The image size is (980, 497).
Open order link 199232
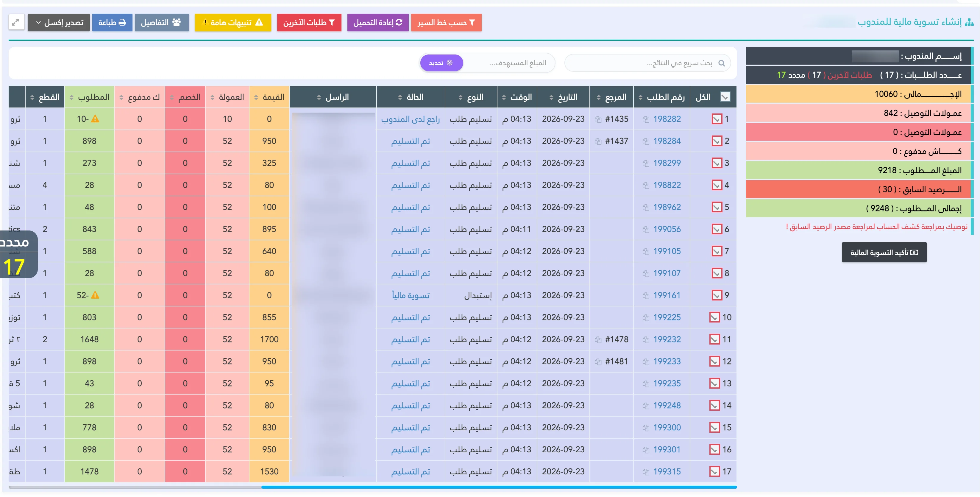[667, 339]
